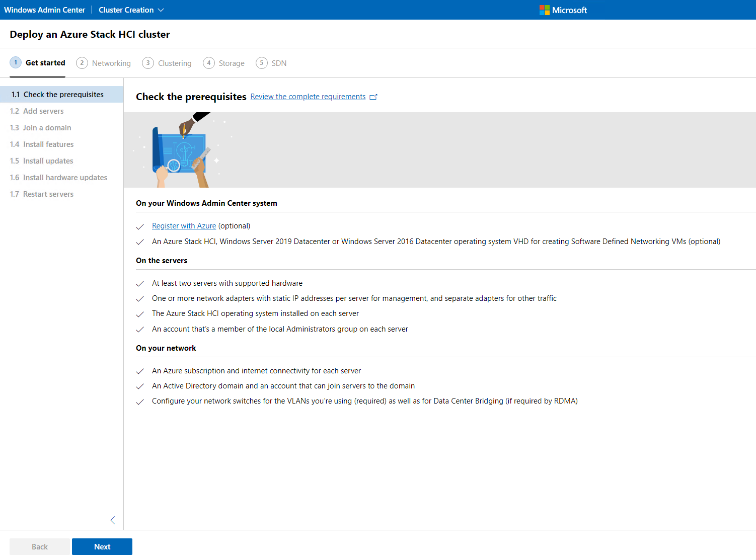Click step 1 circle icon

click(x=16, y=63)
